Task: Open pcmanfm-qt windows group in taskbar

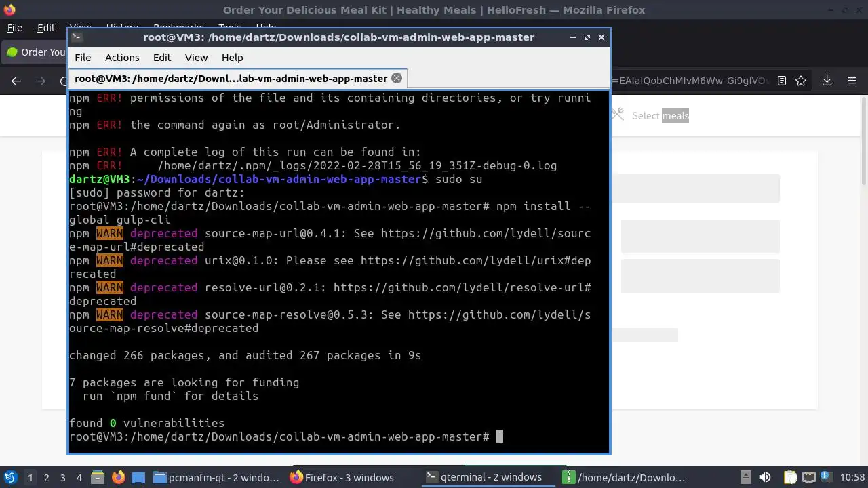Action: click(x=217, y=478)
